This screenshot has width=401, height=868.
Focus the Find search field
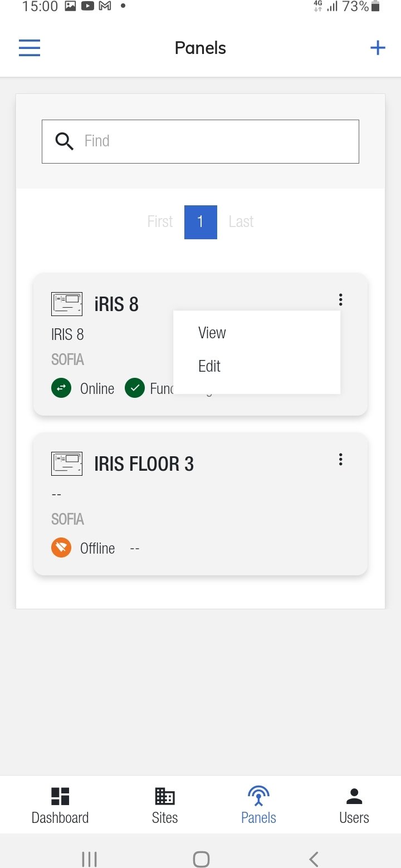pos(217,141)
